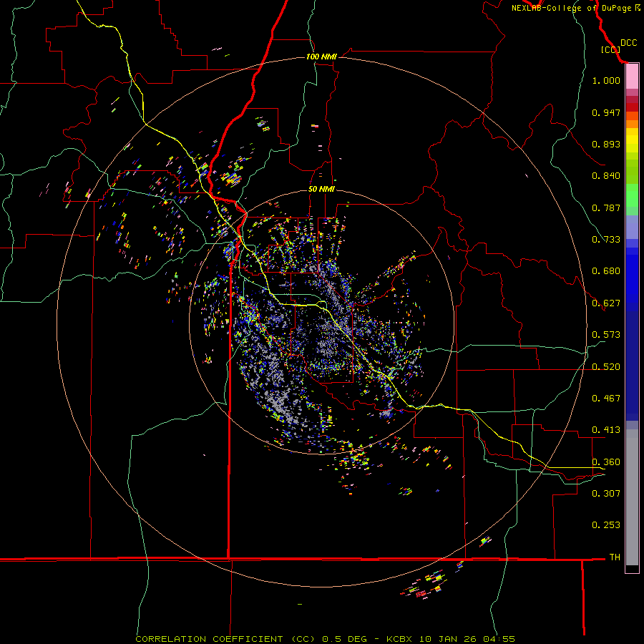Click the 0.787 legend value

[606, 208]
